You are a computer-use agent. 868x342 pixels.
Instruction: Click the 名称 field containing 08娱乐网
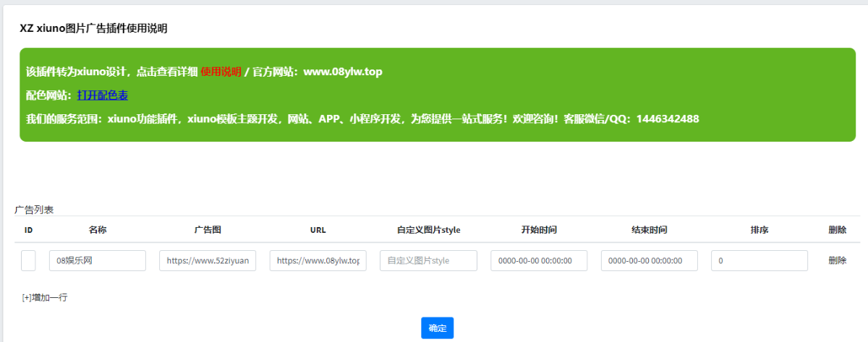[98, 260]
